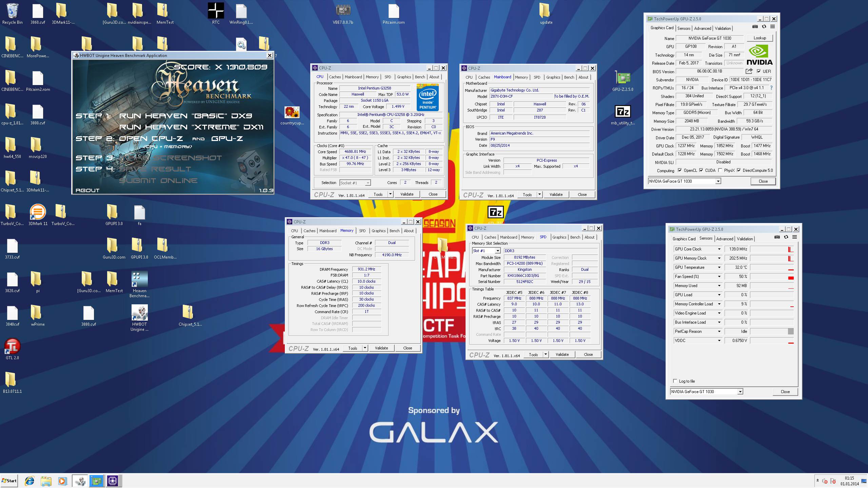Click ABOUT in the HWBOT Heaven window
Image resolution: width=868 pixels, height=488 pixels.
tap(87, 190)
